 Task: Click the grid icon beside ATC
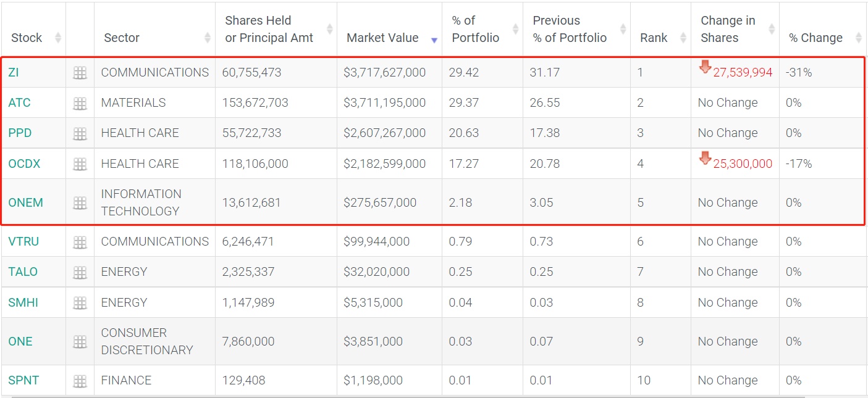[80, 103]
